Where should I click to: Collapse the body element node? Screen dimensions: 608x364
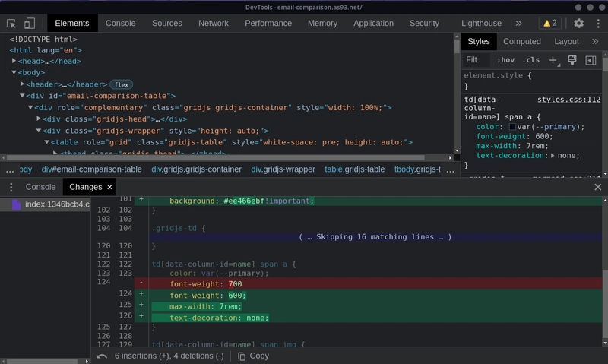coord(14,72)
